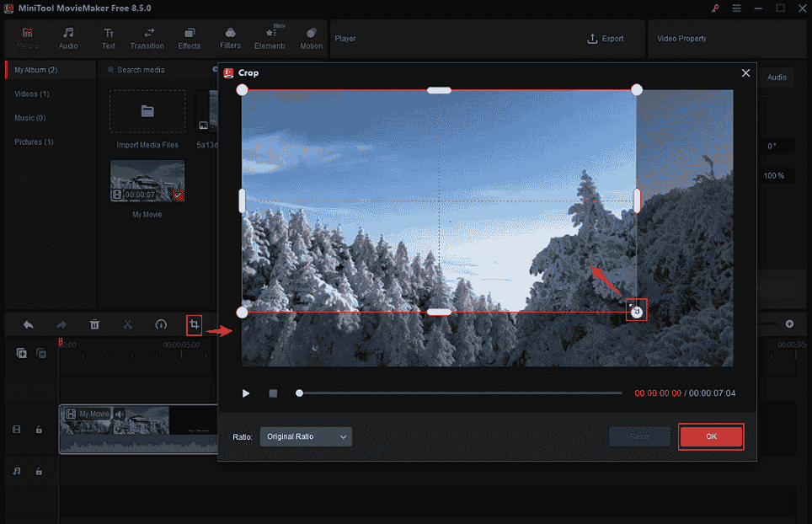The width and height of the screenshot is (812, 524).
Task: Expand the Pictures (1) category
Action: (34, 142)
